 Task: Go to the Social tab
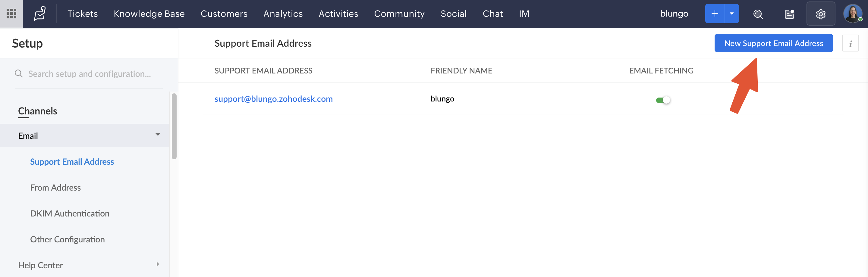(454, 14)
